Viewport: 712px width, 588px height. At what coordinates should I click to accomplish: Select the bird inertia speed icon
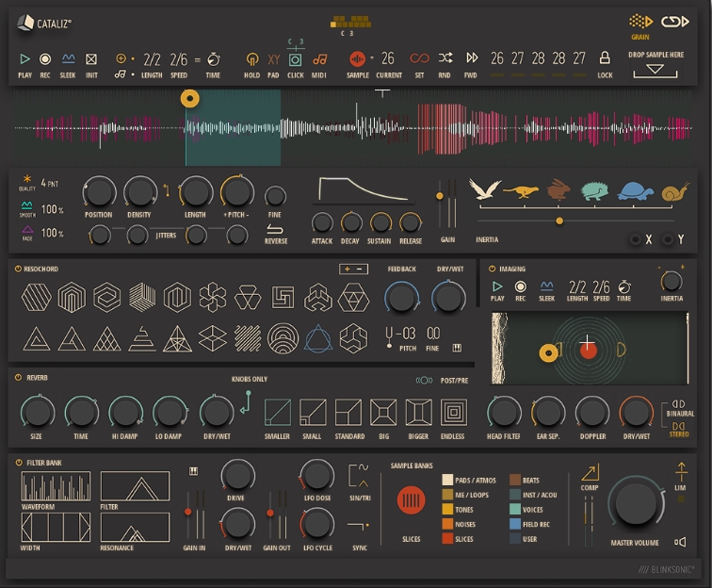tap(484, 189)
